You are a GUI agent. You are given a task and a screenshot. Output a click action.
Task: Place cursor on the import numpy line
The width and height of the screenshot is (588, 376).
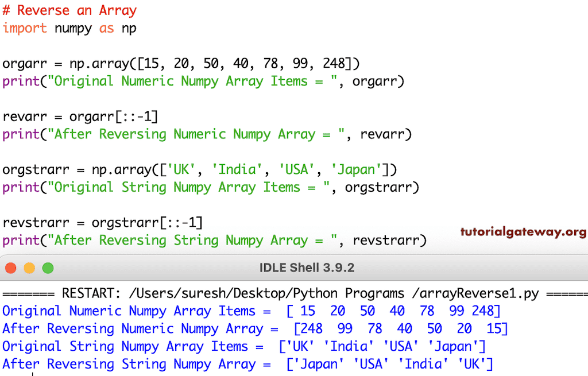click(69, 28)
